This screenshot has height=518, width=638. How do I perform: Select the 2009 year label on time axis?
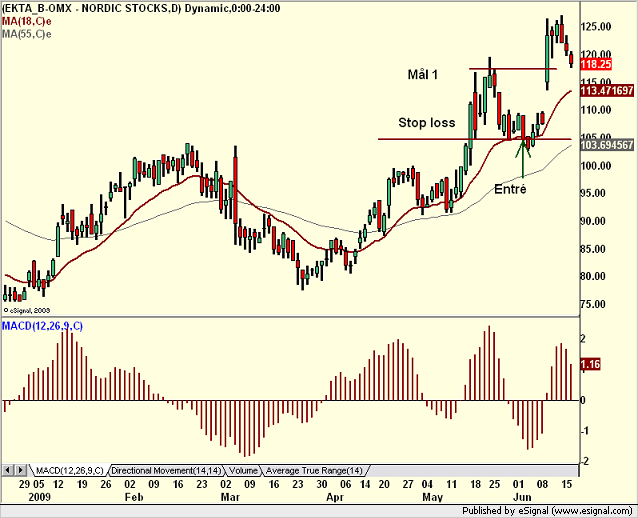(x=39, y=497)
